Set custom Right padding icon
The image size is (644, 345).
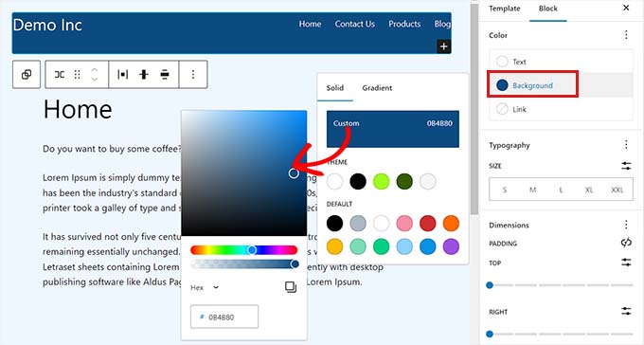(x=626, y=311)
